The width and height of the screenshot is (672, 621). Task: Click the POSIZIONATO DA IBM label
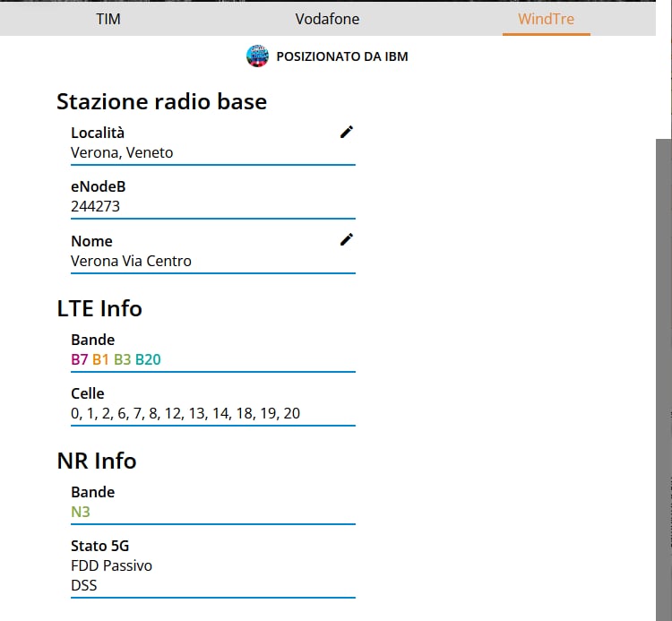click(342, 56)
